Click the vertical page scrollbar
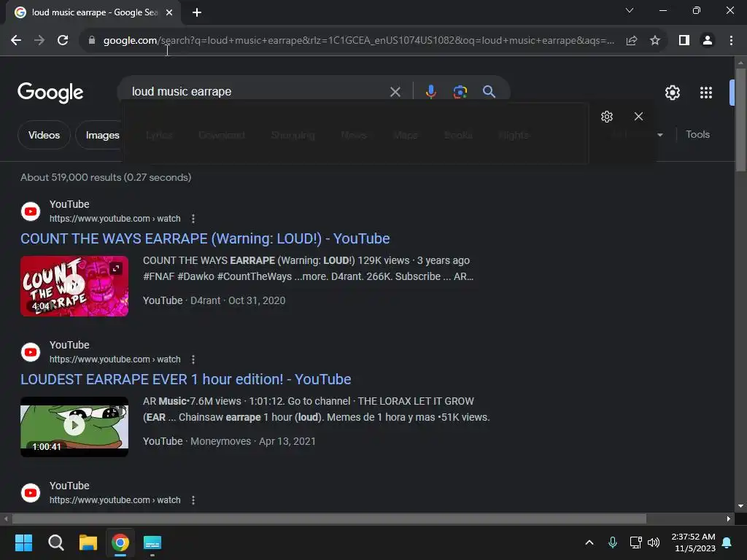747x560 pixels. coord(740,120)
